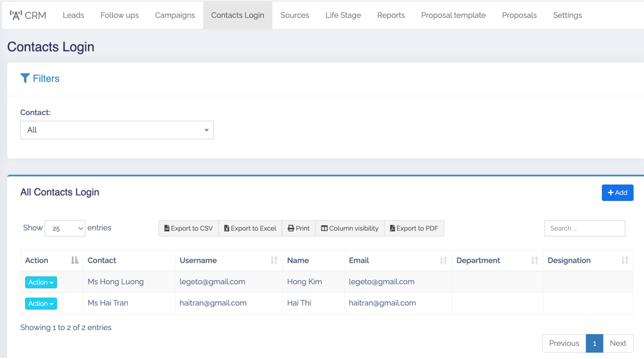Click the Filters funnel icon
This screenshot has height=359, width=644.
point(25,78)
